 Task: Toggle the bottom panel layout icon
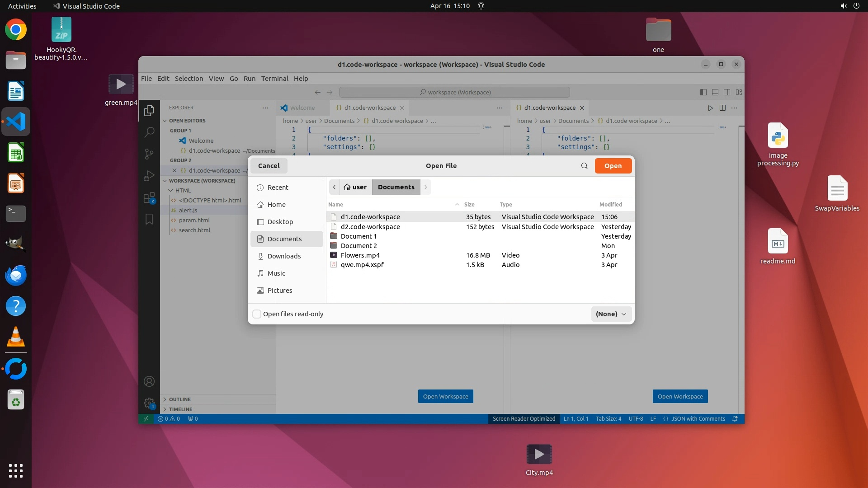pos(715,92)
